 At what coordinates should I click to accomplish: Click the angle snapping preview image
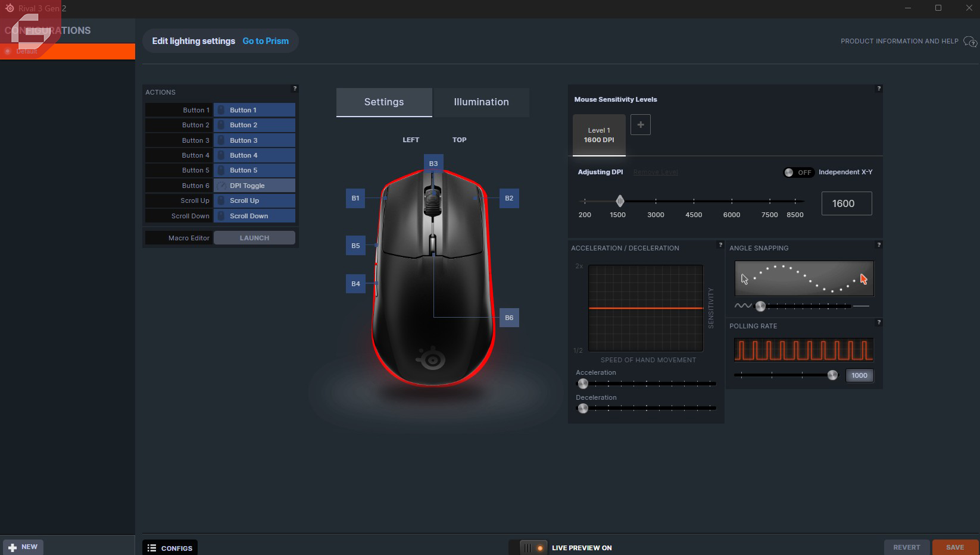(804, 278)
